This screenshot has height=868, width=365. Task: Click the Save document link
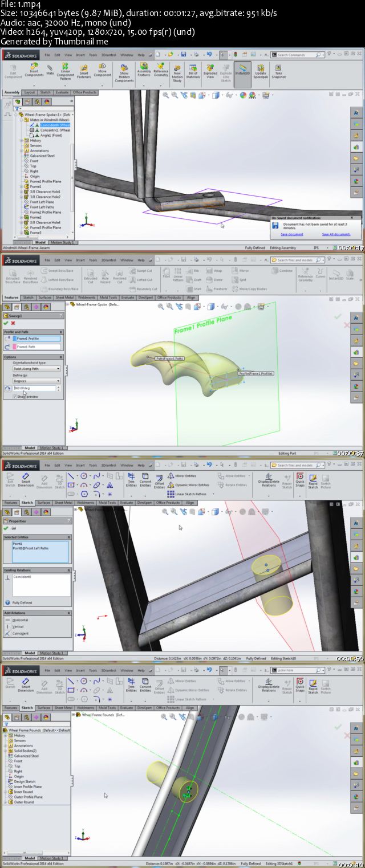coord(292,234)
